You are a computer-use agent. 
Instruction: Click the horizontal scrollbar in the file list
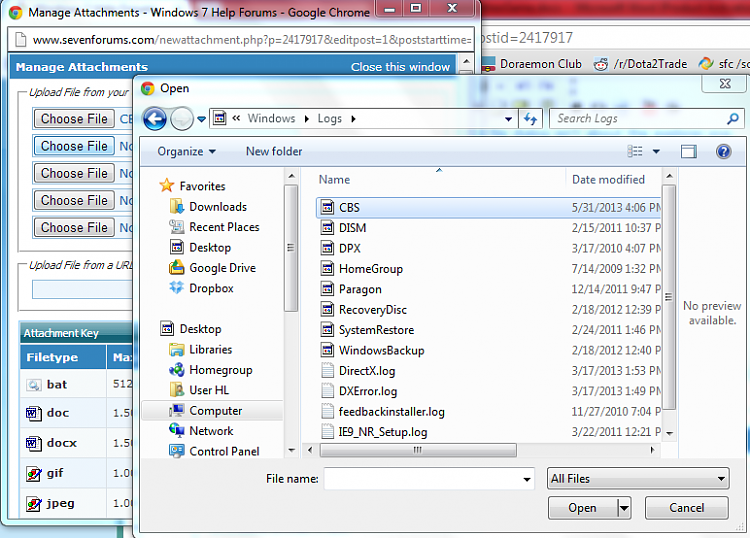point(418,450)
